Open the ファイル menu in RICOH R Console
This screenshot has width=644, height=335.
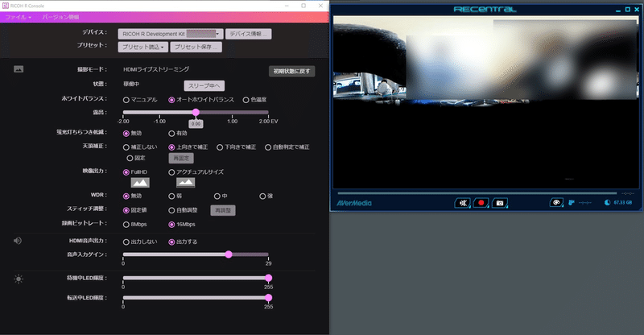click(18, 17)
